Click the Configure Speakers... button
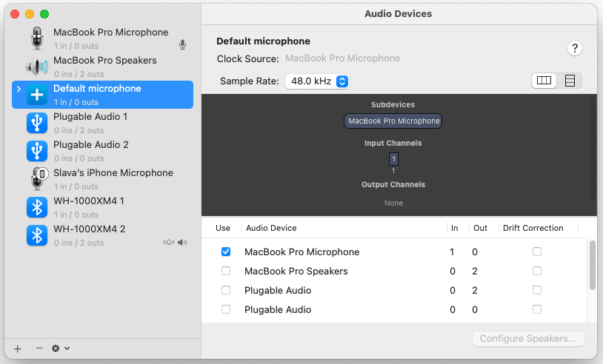This screenshot has height=364, width=603. [x=528, y=339]
